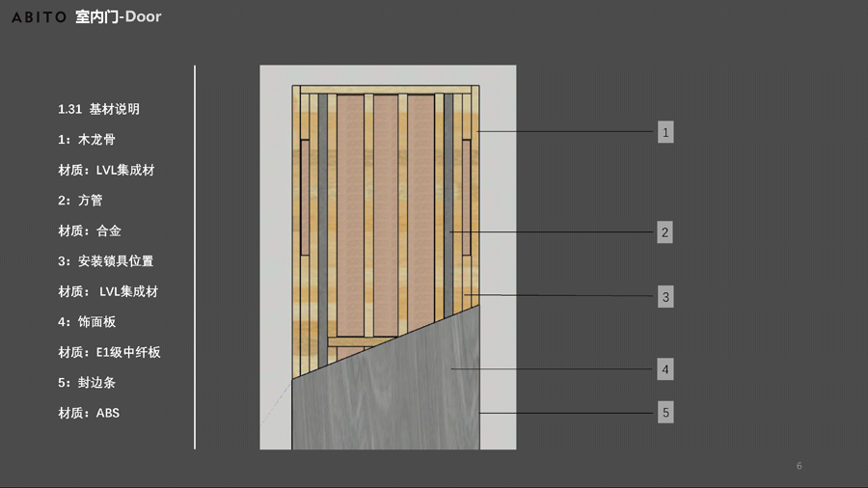The width and height of the screenshot is (868, 488).
Task: Click the center pink core panel of door
Action: coord(384,212)
